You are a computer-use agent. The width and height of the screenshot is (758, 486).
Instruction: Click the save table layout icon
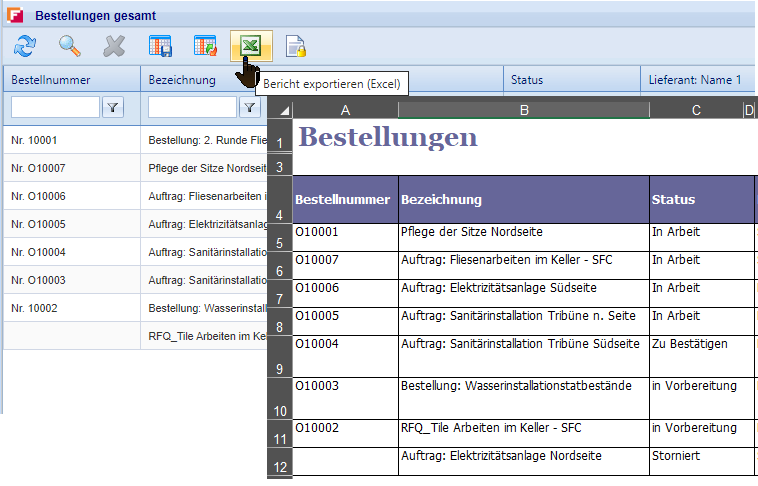[160, 46]
